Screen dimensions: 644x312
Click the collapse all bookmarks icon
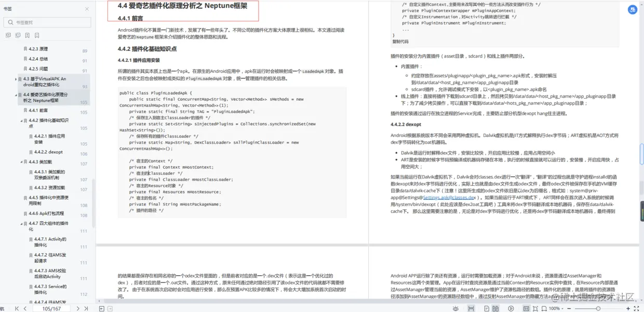coord(18,35)
